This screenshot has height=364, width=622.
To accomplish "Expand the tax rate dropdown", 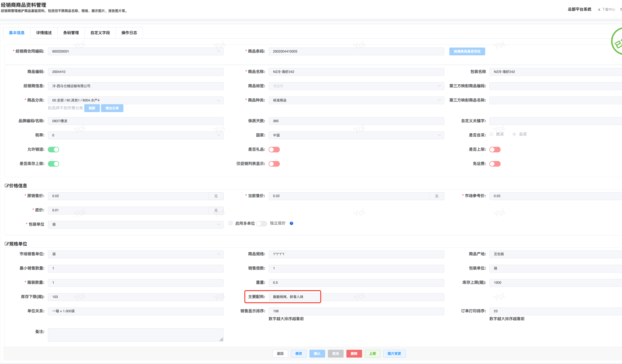I will [x=135, y=135].
